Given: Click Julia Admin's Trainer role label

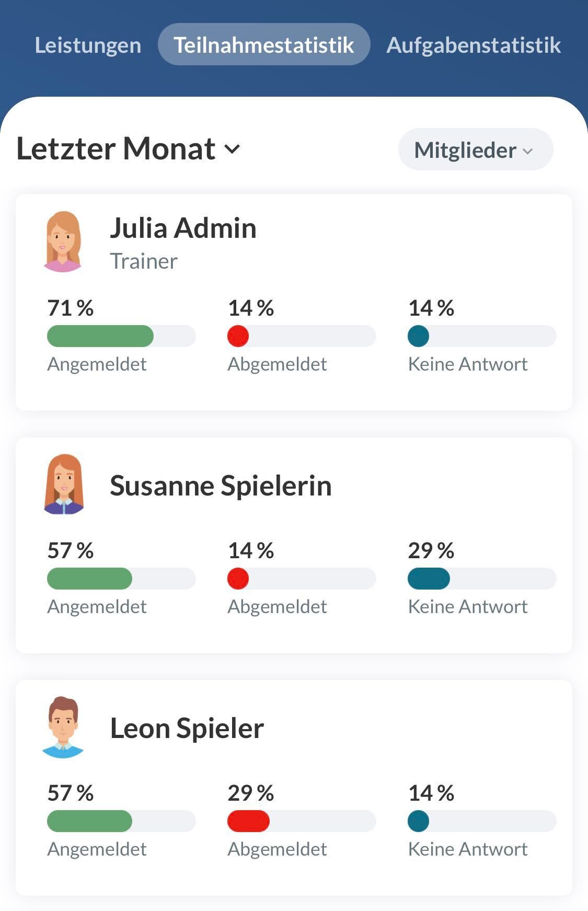Looking at the screenshot, I should [144, 261].
